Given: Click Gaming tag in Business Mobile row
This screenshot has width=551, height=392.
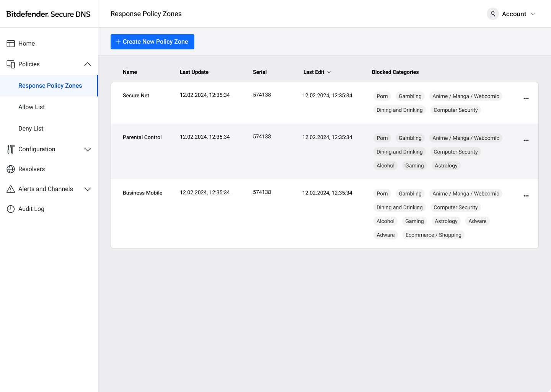Looking at the screenshot, I should 414,221.
